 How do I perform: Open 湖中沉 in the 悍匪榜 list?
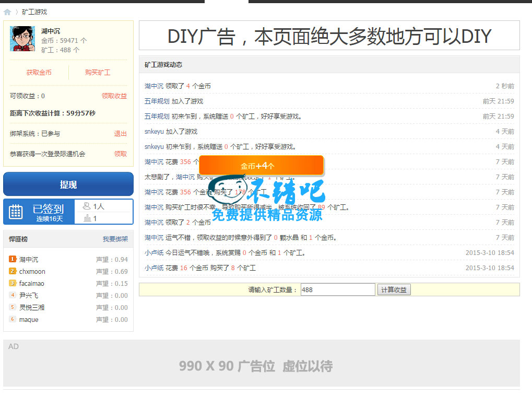[29, 260]
